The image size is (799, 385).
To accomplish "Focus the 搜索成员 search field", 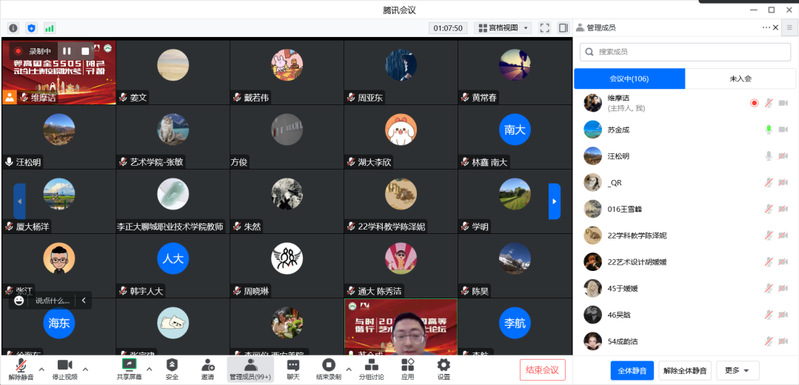I will tap(685, 51).
